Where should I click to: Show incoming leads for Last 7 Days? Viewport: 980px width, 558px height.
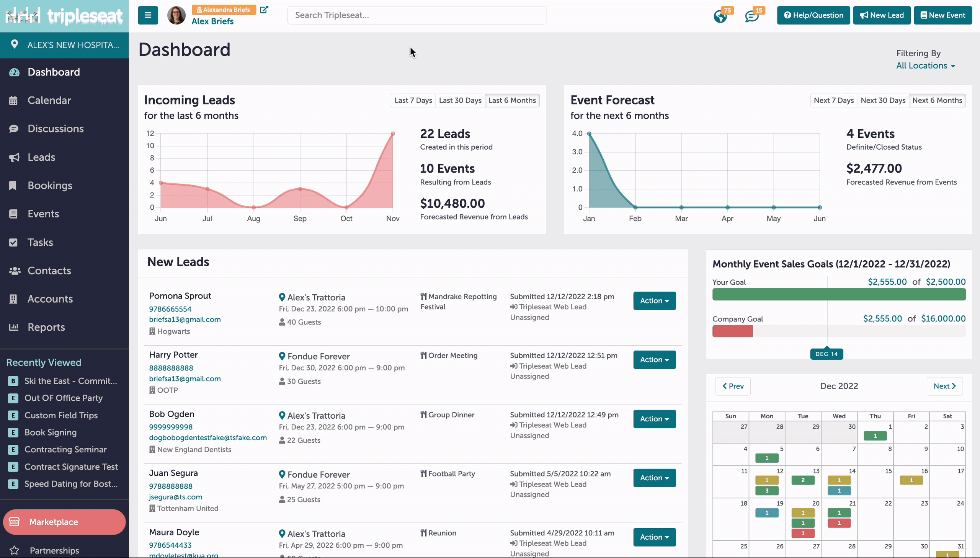(413, 100)
